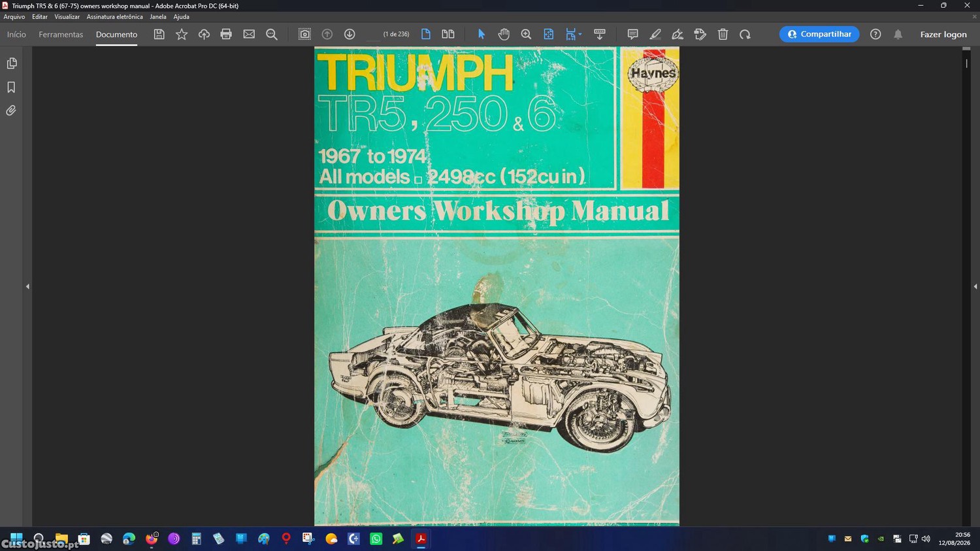The height and width of the screenshot is (551, 980).
Task: Open the volume control in system tray
Action: (926, 539)
